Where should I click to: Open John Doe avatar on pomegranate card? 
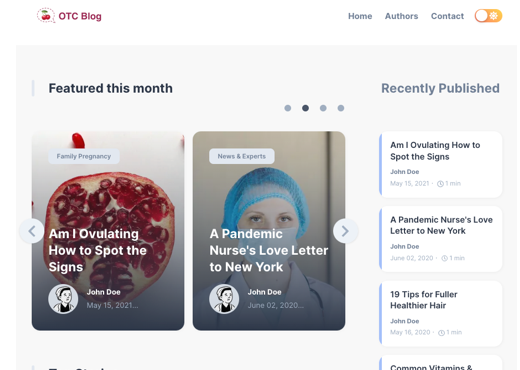[x=63, y=299]
